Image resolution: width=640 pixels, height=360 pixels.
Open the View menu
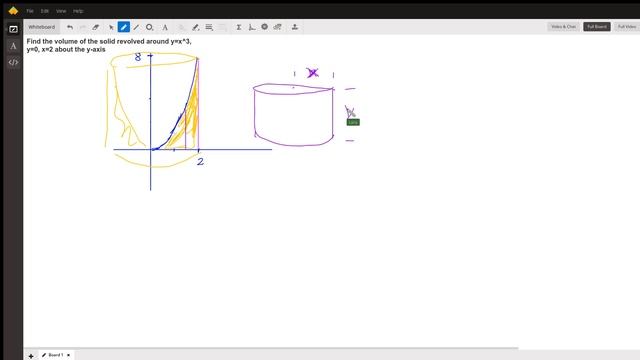pos(61,11)
